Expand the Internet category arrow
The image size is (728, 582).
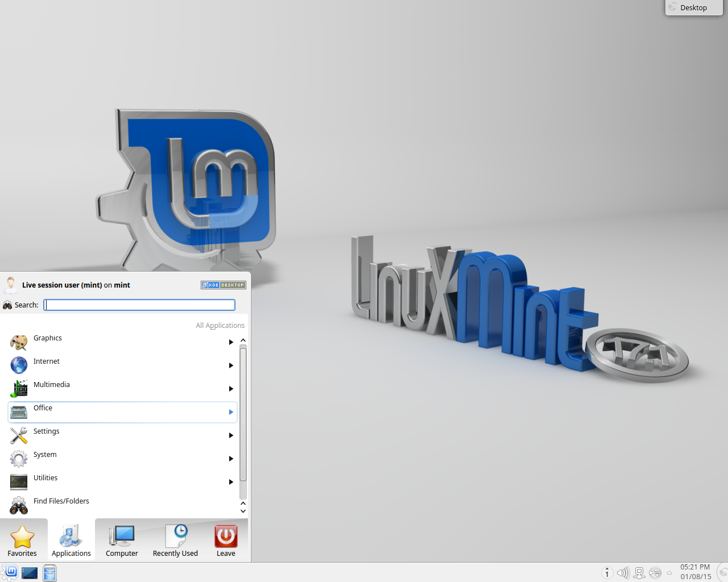[x=231, y=365]
